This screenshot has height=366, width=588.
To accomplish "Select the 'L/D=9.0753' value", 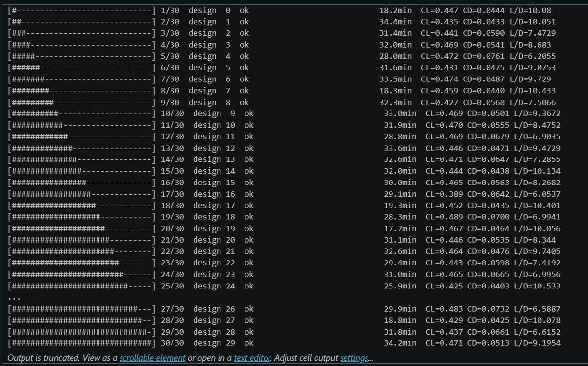I will (x=532, y=68).
